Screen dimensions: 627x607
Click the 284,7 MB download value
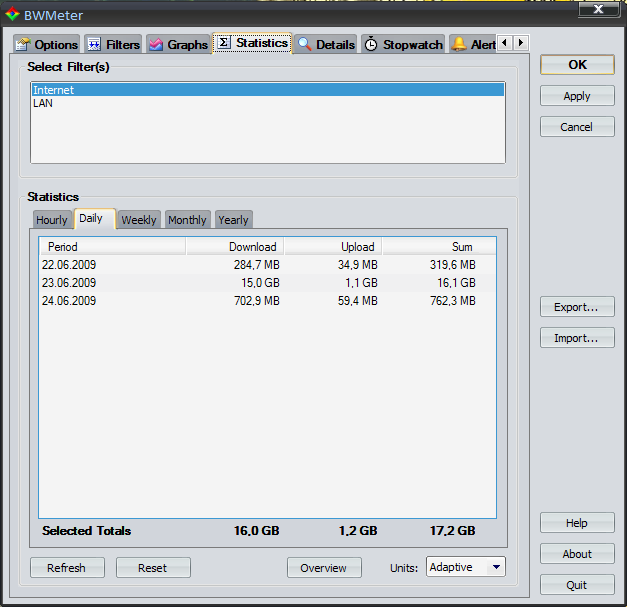pyautogui.click(x=257, y=265)
